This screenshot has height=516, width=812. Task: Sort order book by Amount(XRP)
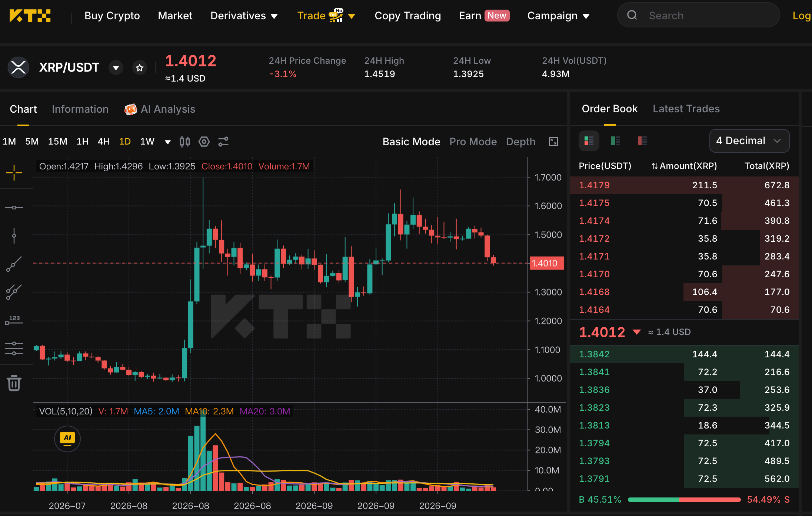coord(684,166)
